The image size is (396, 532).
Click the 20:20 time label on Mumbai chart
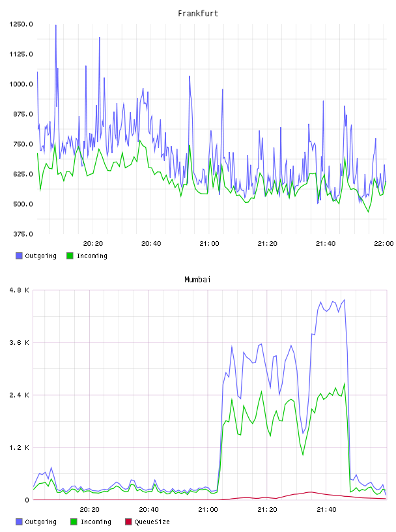point(89,510)
